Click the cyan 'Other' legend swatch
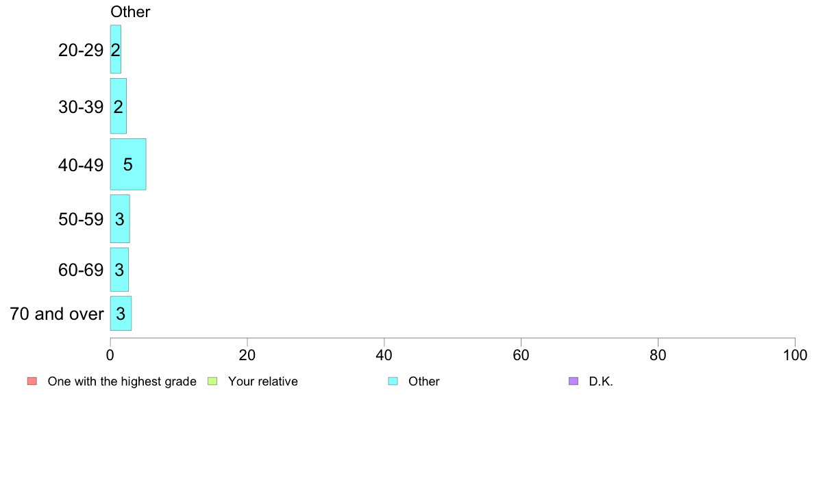Viewport: 814px width, 504px height. point(393,381)
